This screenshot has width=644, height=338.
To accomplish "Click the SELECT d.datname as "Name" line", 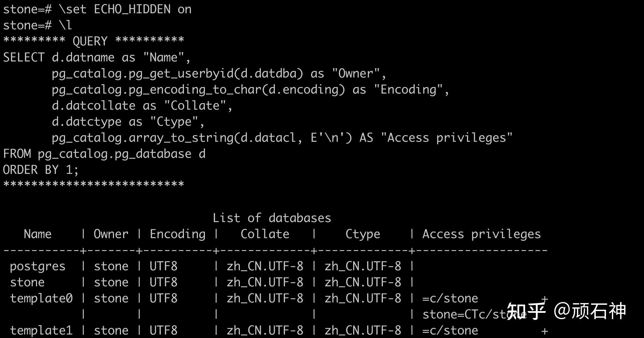I will [x=97, y=57].
